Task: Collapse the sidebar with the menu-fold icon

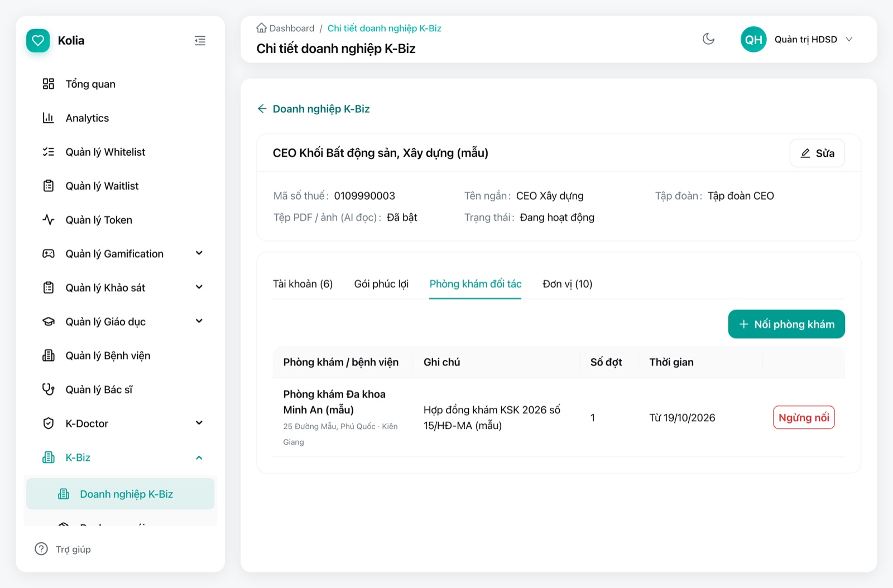Action: click(200, 41)
